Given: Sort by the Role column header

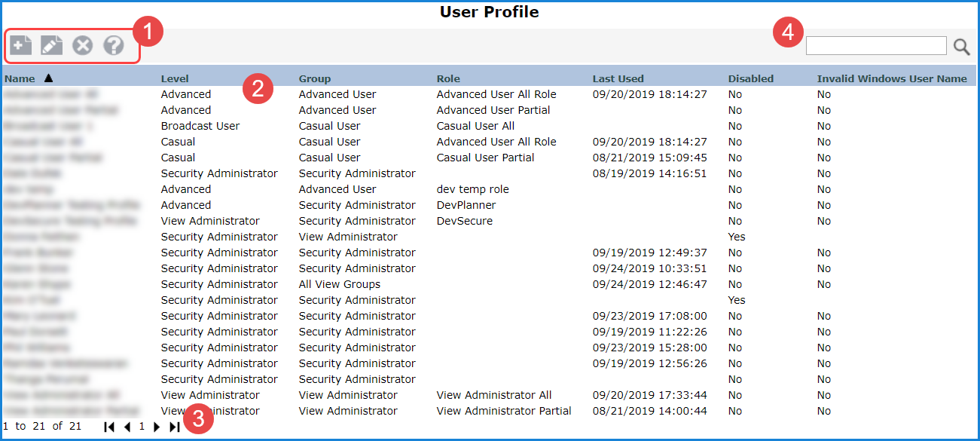Looking at the screenshot, I should 448,78.
